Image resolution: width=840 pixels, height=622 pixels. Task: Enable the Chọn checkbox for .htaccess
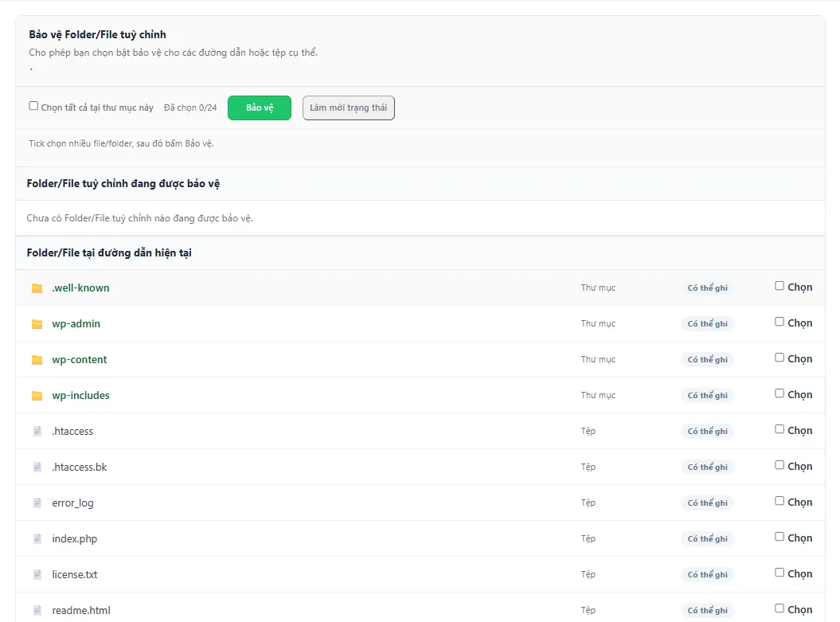pyautogui.click(x=779, y=430)
